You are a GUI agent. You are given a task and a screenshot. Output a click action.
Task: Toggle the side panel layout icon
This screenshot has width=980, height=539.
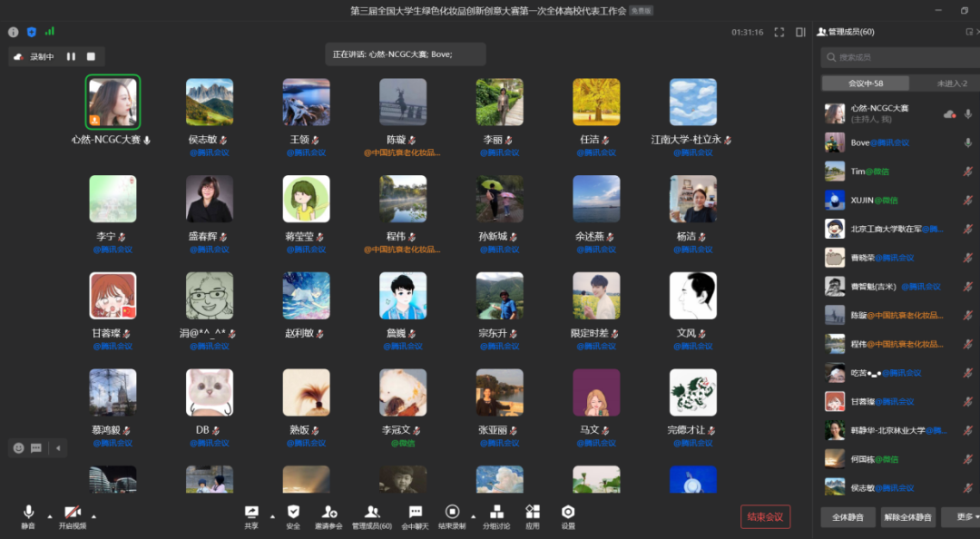pyautogui.click(x=800, y=32)
